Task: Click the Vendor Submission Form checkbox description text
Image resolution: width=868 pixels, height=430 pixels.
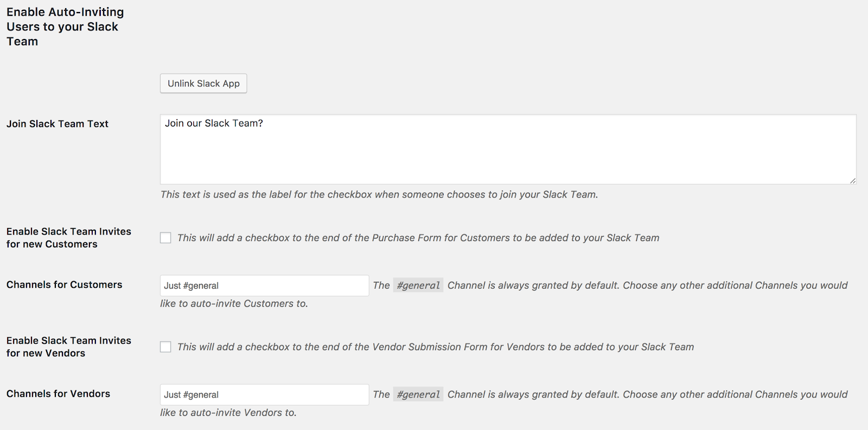Action: click(x=435, y=347)
